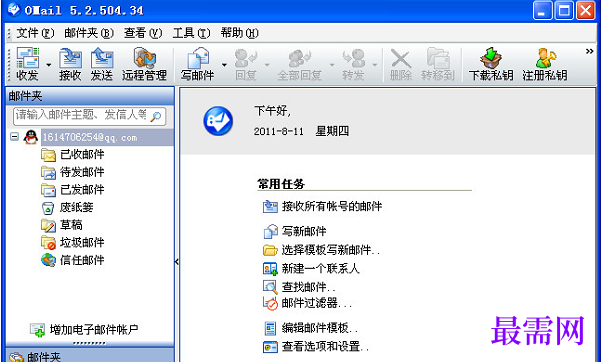Click the add account icon beside 增加电子邮件帐户

38,330
